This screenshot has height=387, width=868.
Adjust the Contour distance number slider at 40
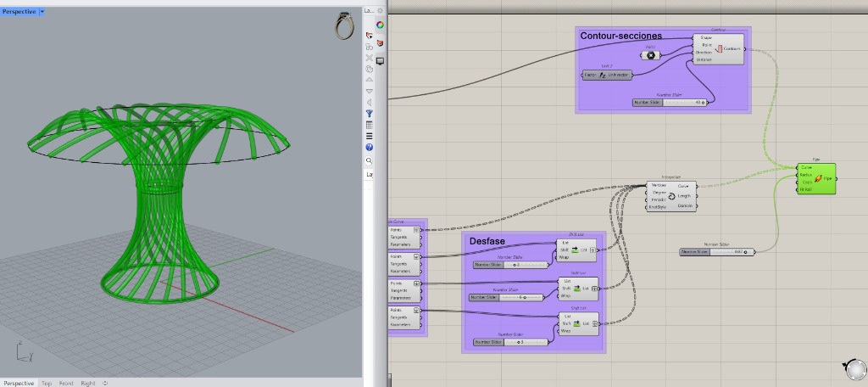[670, 102]
